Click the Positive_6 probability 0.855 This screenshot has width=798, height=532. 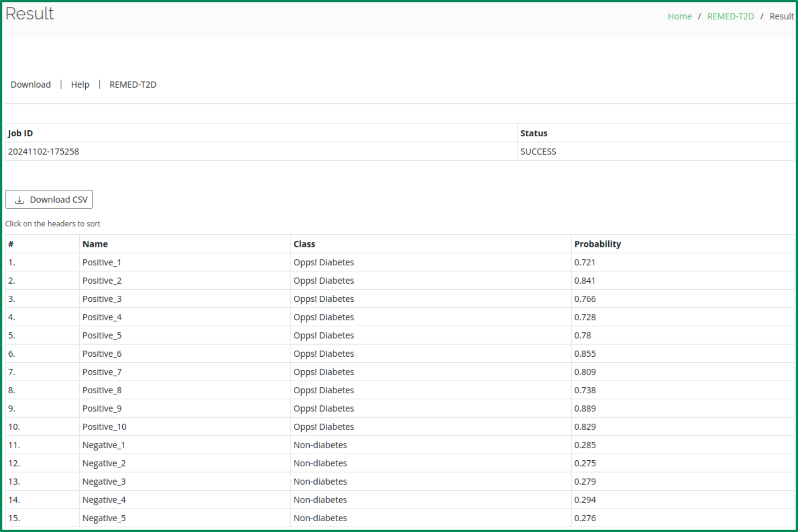coord(585,354)
